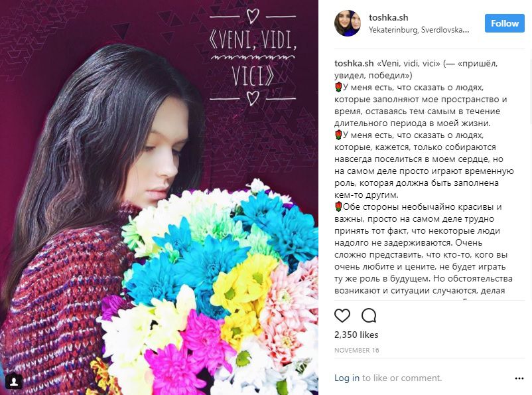
Task: Click the Veni, vidi, vici image text
Action: [253, 58]
